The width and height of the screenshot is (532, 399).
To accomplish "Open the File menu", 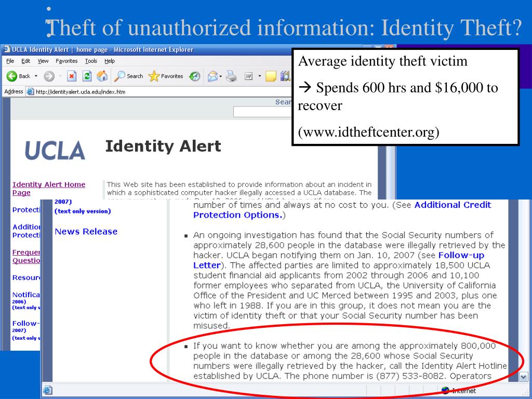I will pyautogui.click(x=10, y=61).
